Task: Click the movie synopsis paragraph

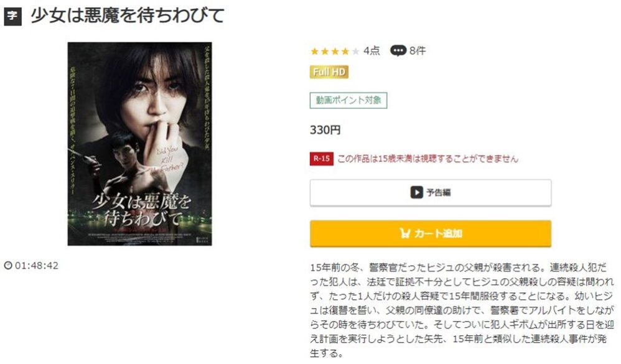Action: (x=462, y=310)
